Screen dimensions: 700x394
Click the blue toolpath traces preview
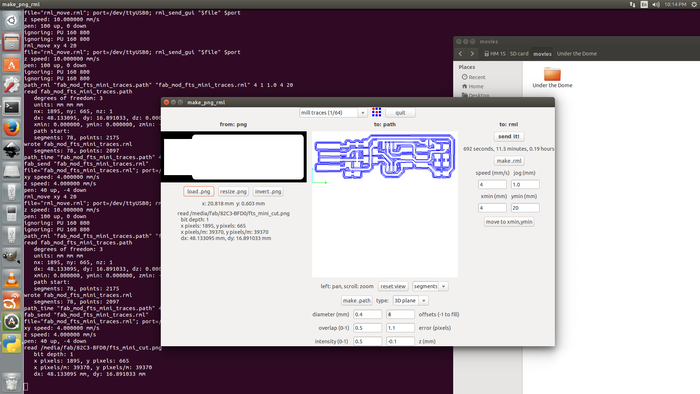(384, 157)
